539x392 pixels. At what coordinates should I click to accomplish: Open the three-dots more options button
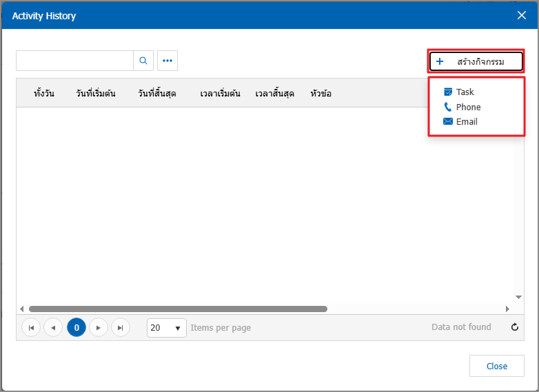pos(167,61)
